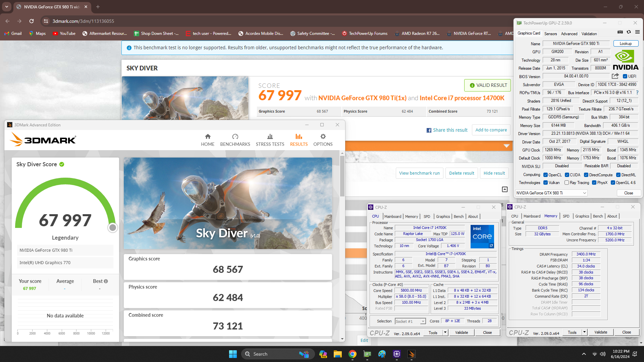Click the info icon next to Best
The width and height of the screenshot is (644, 362).
106,281
